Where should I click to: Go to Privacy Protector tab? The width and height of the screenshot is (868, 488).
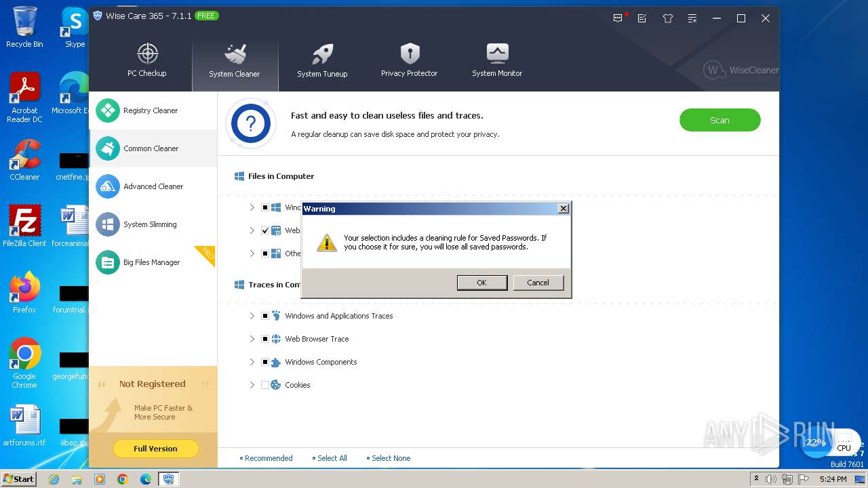coord(409,61)
